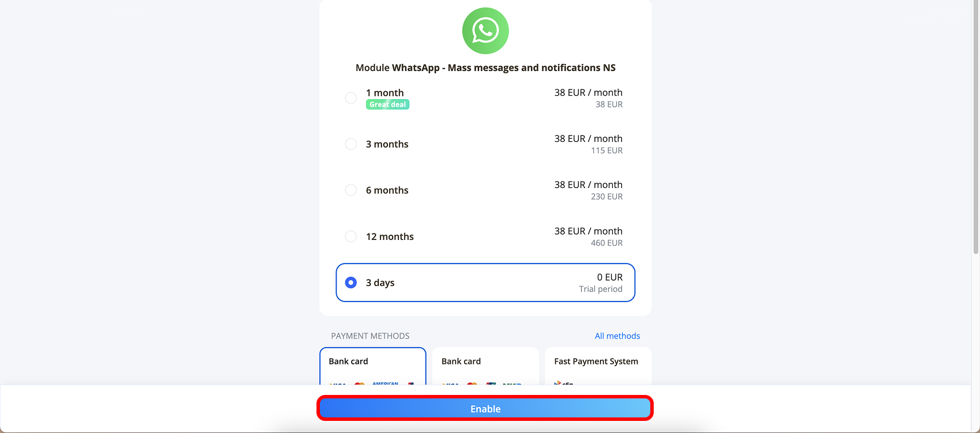Select Fast Payment System method
980x433 pixels.
[x=598, y=366]
